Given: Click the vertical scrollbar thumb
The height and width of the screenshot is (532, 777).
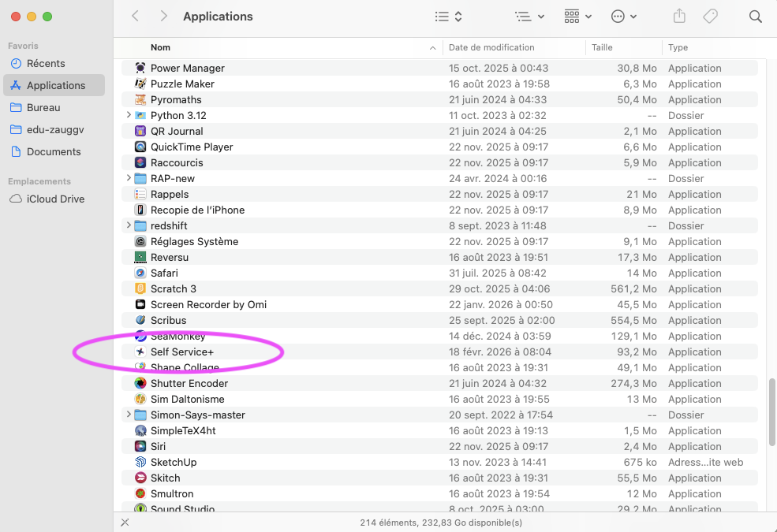Looking at the screenshot, I should [771, 411].
